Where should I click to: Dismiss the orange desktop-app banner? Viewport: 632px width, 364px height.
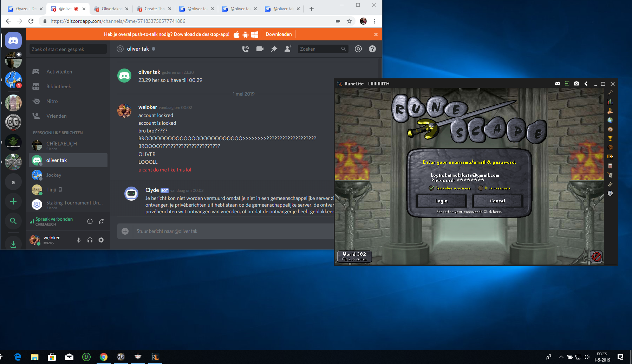click(x=376, y=34)
